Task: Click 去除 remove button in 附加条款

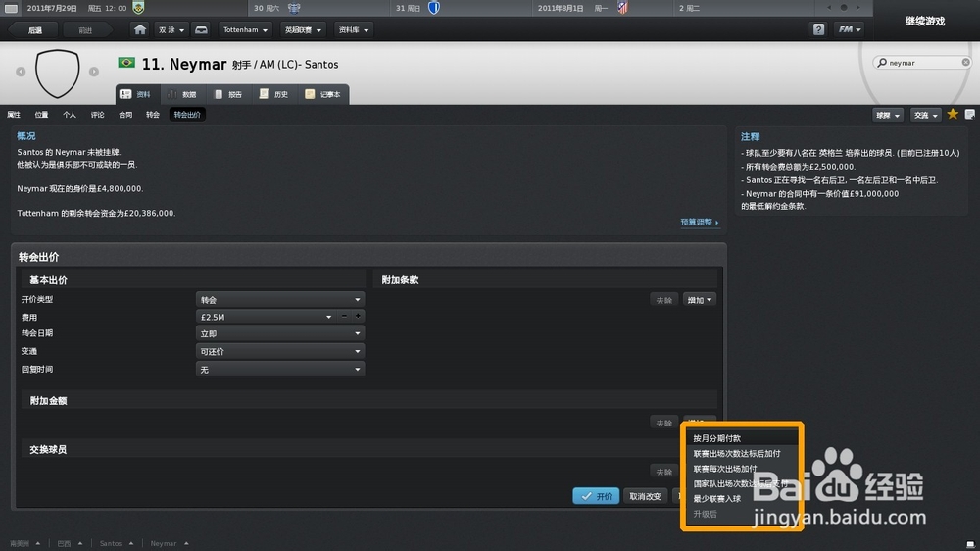Action: pyautogui.click(x=663, y=300)
